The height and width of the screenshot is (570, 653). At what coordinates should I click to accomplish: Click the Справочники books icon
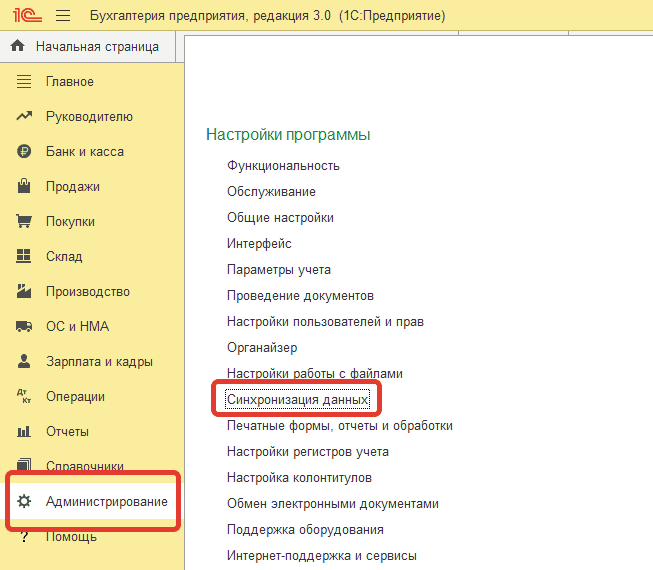click(24, 465)
